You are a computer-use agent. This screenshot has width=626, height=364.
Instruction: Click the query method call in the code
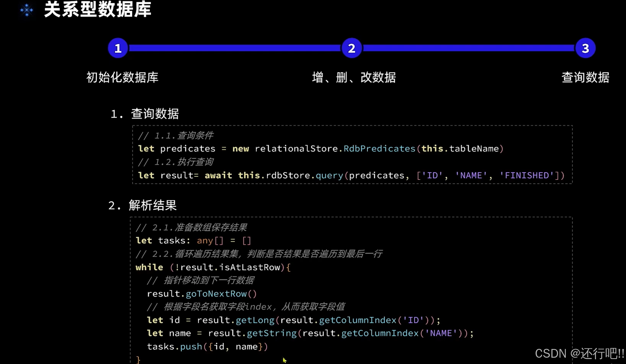click(x=329, y=175)
